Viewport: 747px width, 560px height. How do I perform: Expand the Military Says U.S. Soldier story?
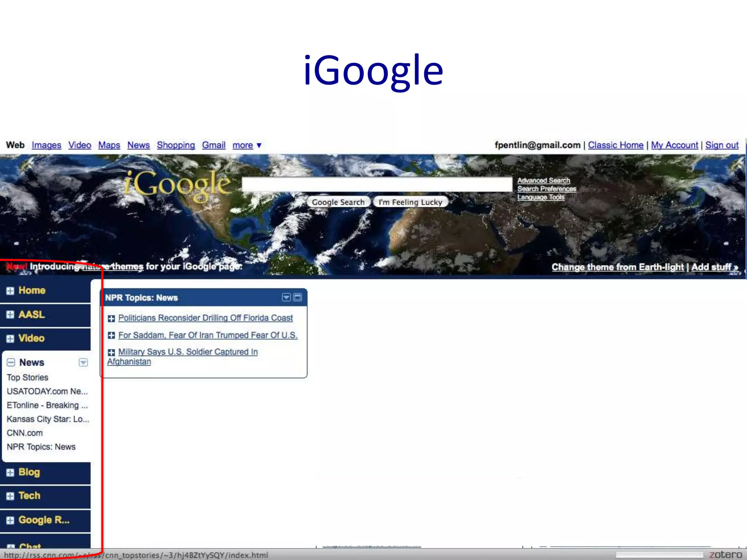click(x=111, y=352)
